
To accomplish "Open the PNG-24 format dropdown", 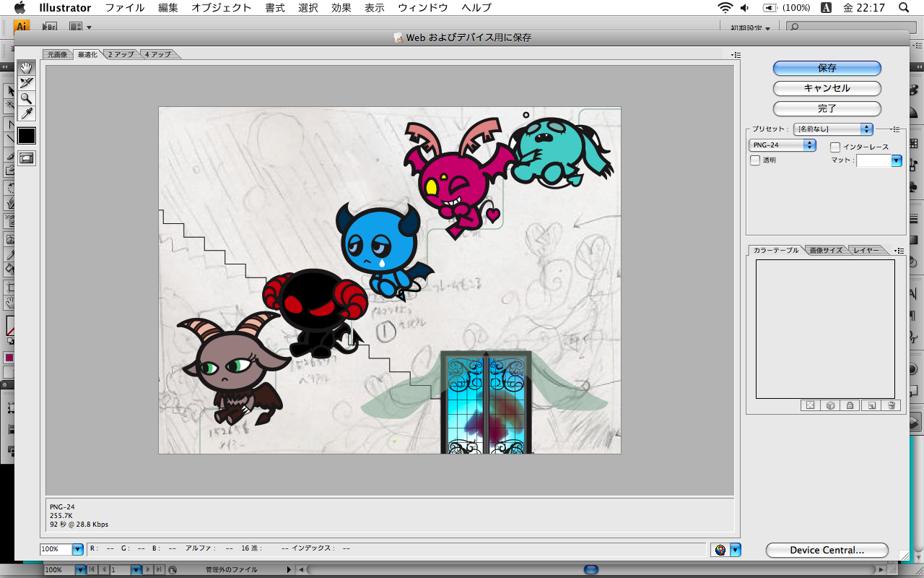I will (x=783, y=145).
